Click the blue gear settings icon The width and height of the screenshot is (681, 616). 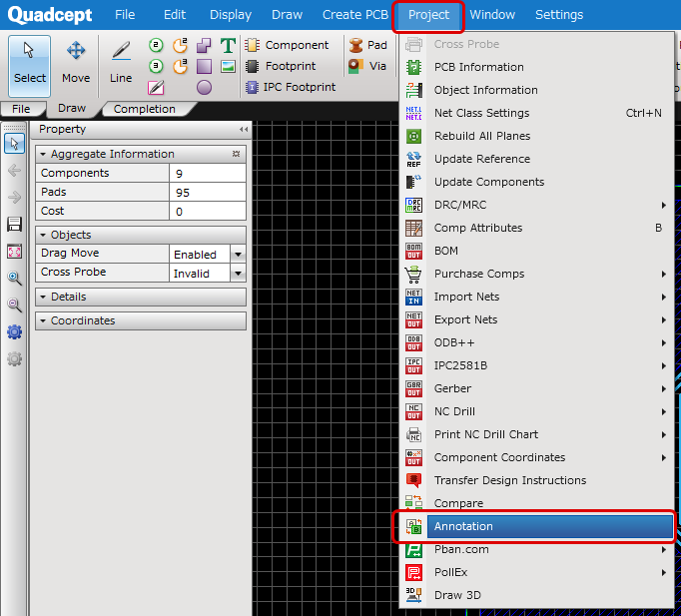[x=14, y=332]
